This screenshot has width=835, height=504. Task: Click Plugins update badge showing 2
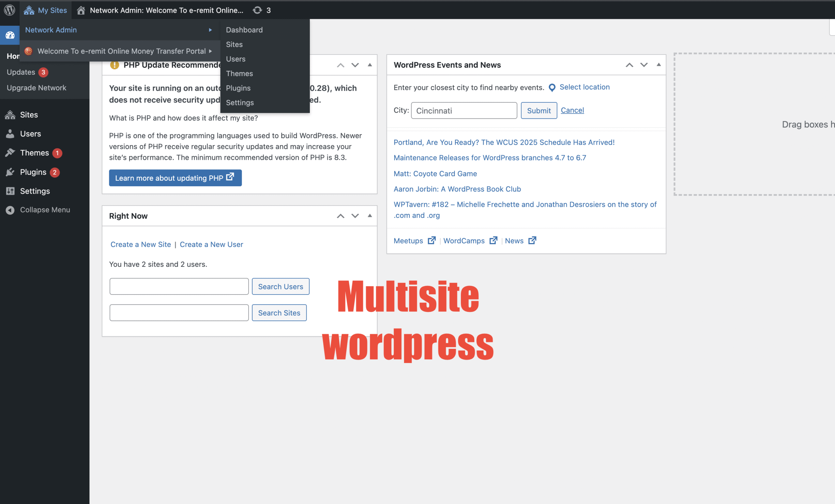(54, 173)
